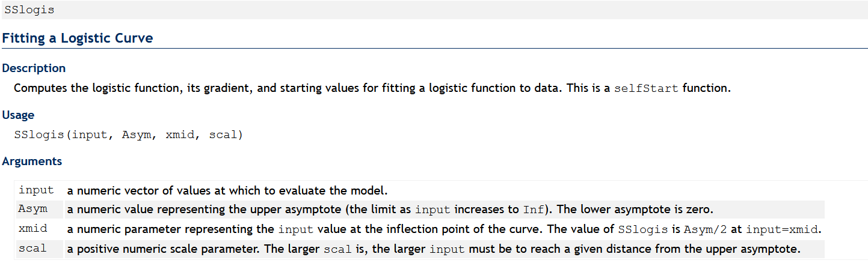Click the Asym upper asymptote description

coord(390,210)
